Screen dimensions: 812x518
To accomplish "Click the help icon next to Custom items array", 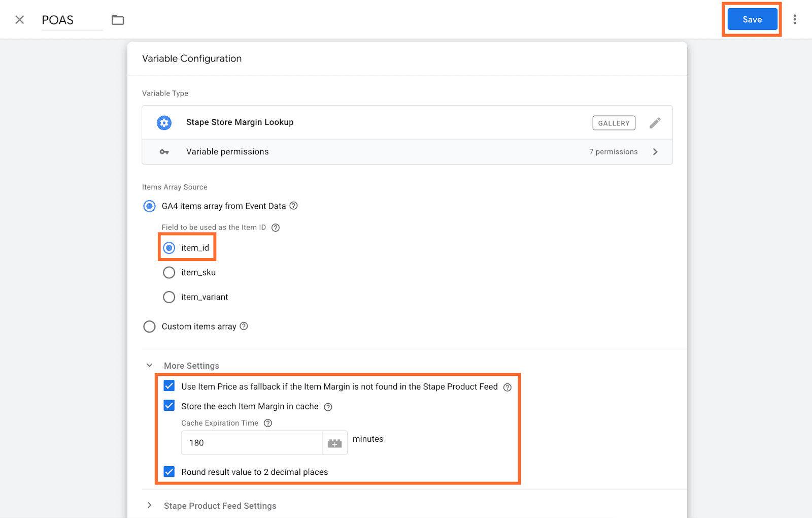I will 244,327.
